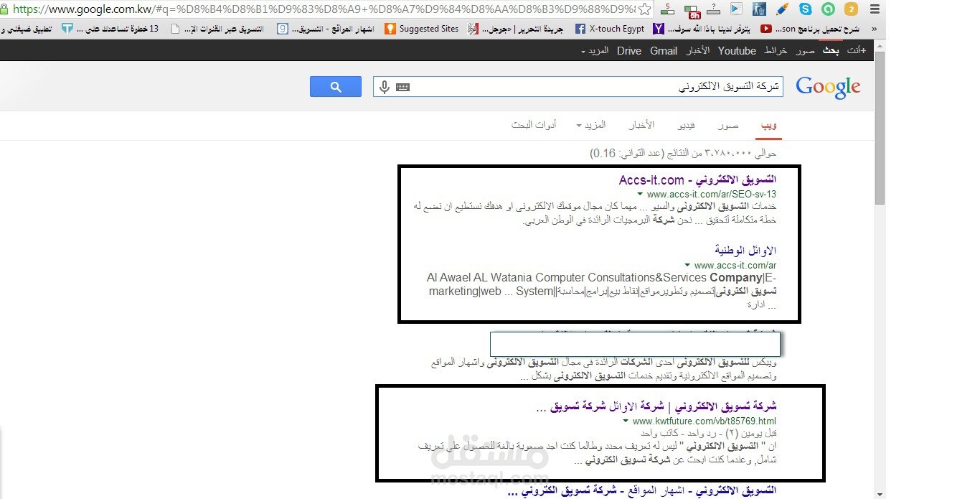Open the Suggested Sites bookmark
This screenshot has width=980, height=499.
(x=422, y=29)
